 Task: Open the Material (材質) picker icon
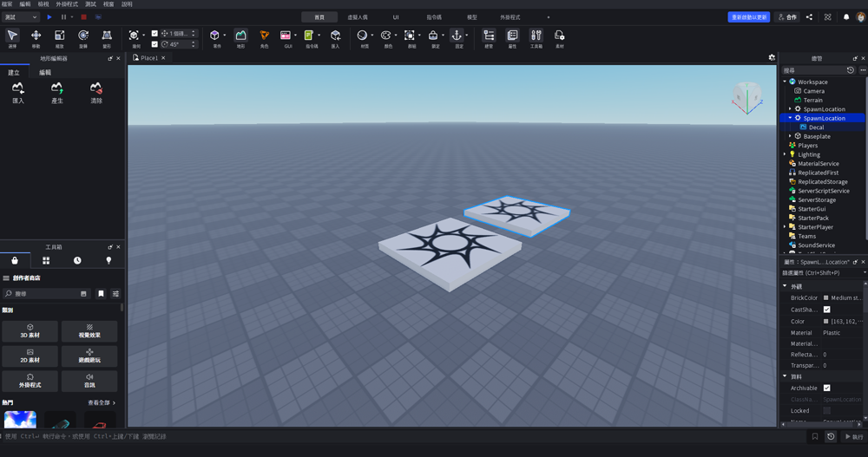click(362, 36)
